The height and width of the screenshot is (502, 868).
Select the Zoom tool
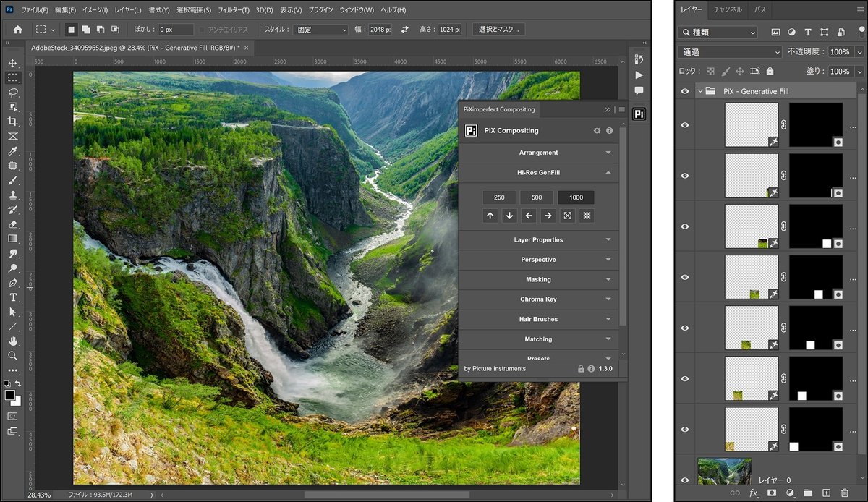pyautogui.click(x=13, y=356)
